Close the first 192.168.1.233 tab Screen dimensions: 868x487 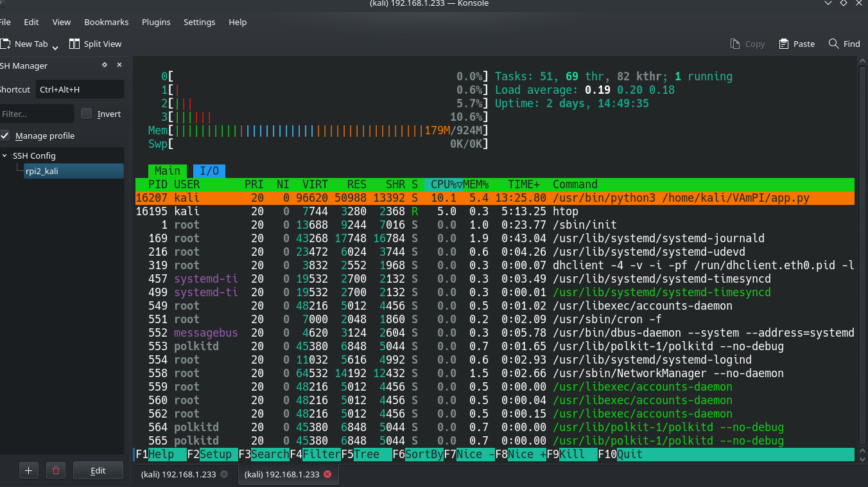coord(224,475)
